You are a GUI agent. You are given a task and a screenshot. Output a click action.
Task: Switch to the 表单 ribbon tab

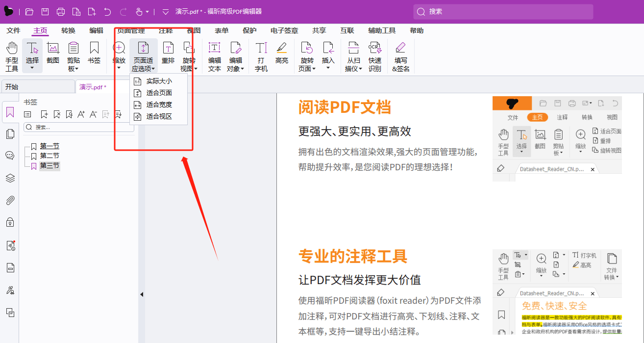click(x=222, y=30)
